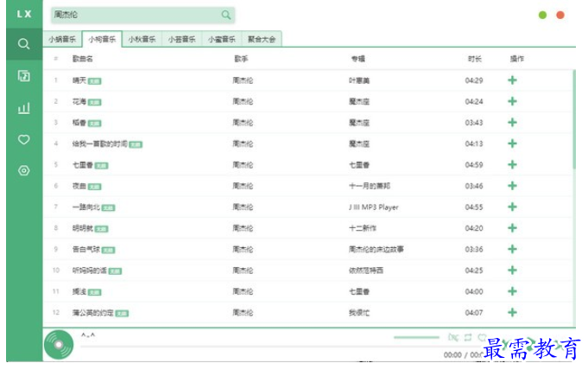Open the settings sidebar icon
Viewport: 588px width, 376px height.
tap(23, 171)
